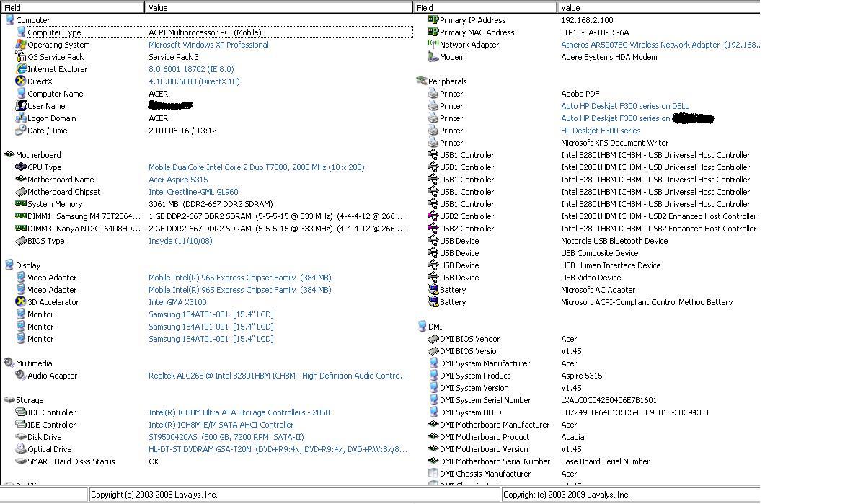Select the Agere Systems HDA Modem value
This screenshot has width=858, height=504.
pos(609,57)
